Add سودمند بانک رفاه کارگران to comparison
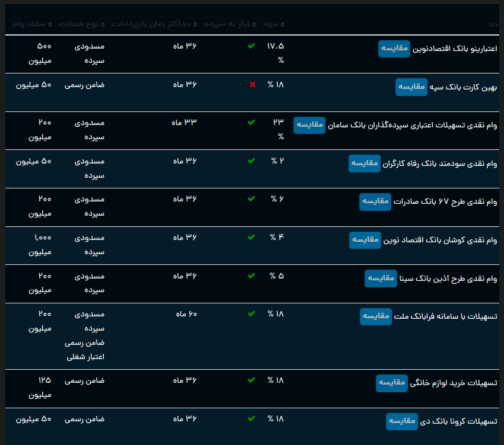This screenshot has width=504, height=445. [365, 164]
